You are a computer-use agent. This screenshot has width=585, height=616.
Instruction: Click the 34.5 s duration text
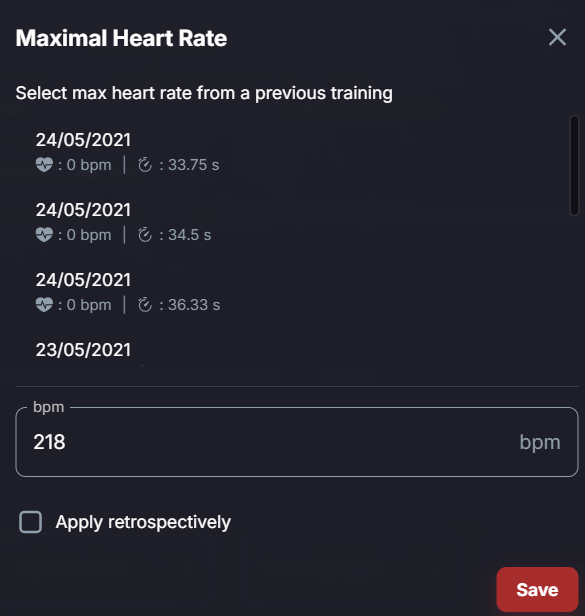click(x=190, y=235)
